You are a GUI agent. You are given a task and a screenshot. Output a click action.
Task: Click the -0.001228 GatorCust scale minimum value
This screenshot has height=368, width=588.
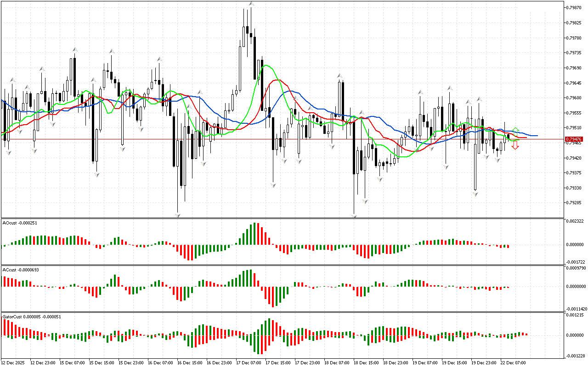[x=576, y=356]
